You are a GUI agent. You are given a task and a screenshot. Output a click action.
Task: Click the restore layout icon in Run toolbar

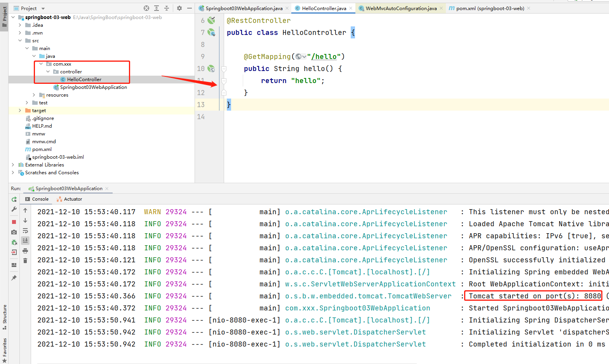(x=14, y=265)
